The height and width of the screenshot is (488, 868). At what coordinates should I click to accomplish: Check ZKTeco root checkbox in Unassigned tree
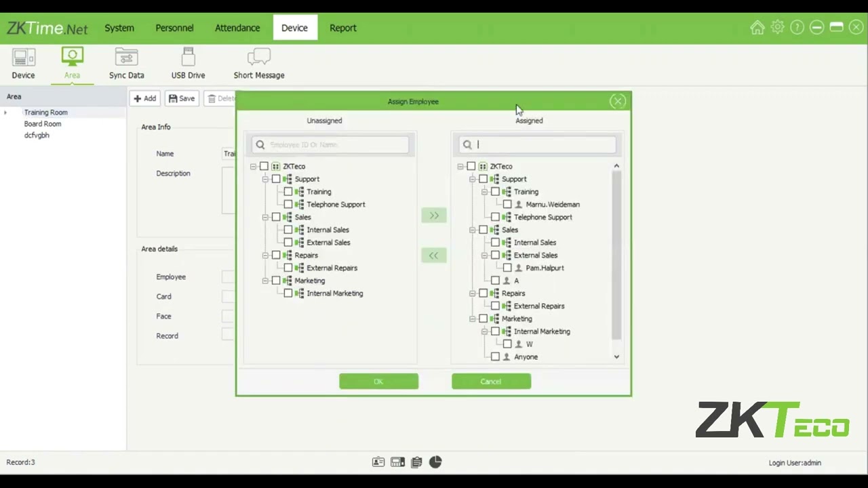(264, 166)
